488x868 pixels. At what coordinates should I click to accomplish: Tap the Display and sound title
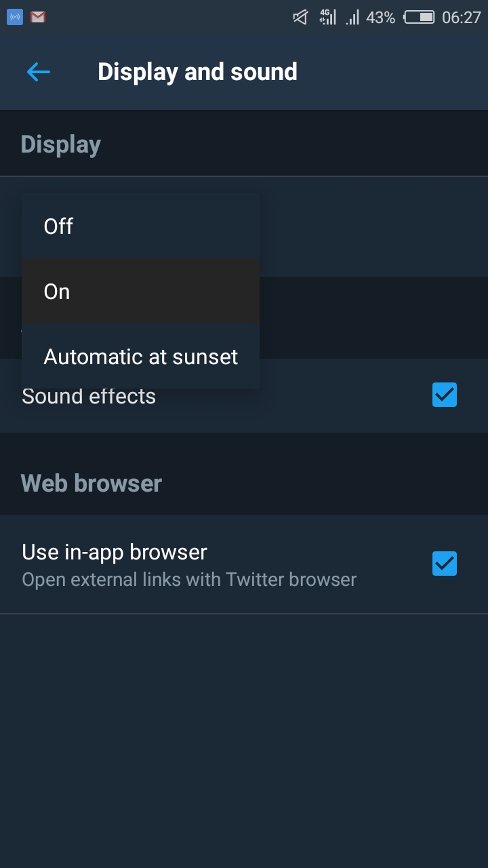(x=197, y=72)
